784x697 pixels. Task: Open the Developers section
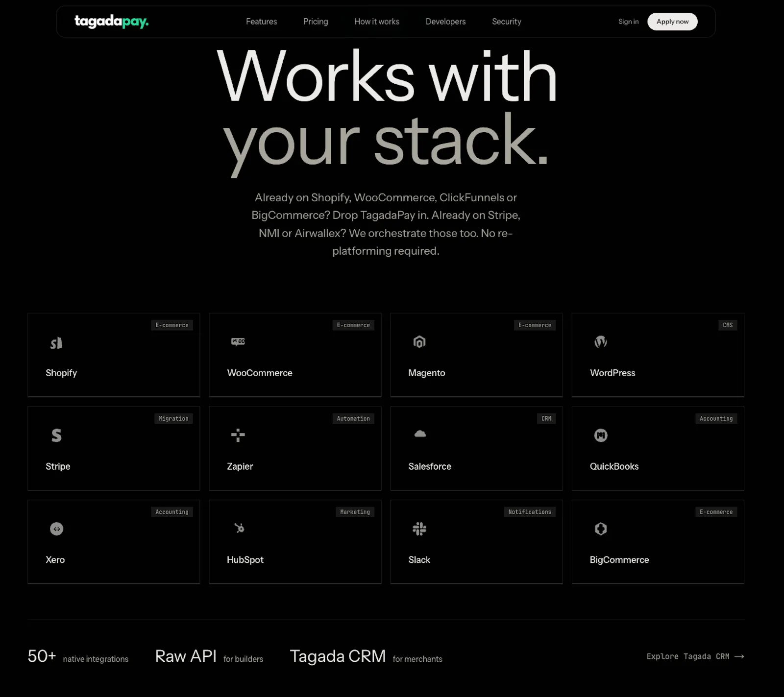click(445, 22)
